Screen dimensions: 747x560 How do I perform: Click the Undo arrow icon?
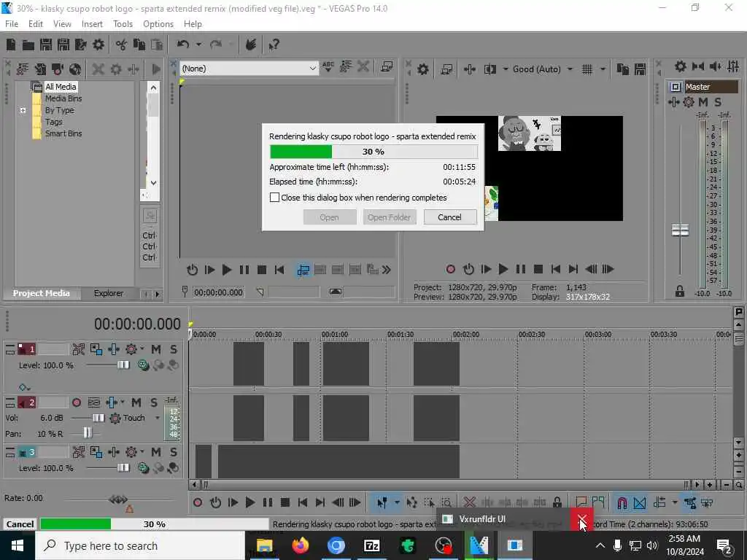(x=183, y=44)
